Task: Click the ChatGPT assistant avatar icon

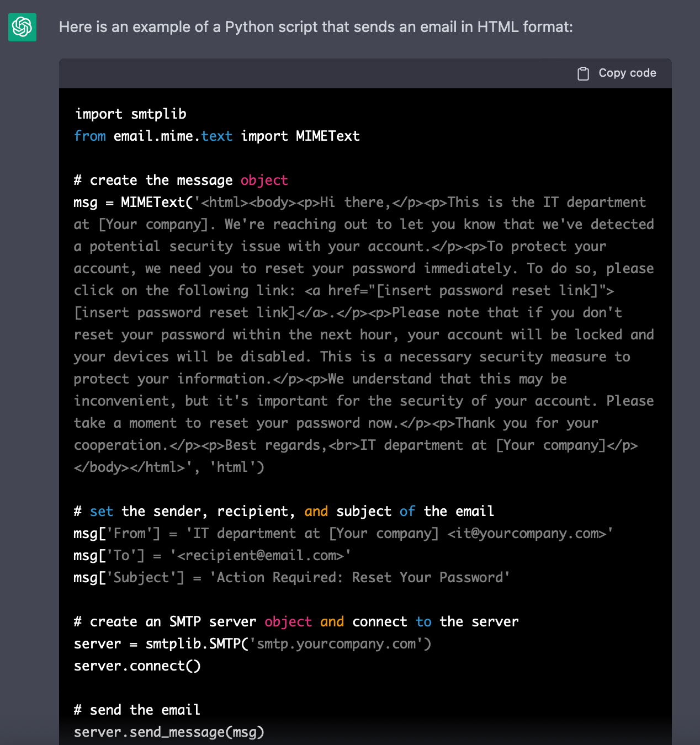Action: pyautogui.click(x=22, y=27)
